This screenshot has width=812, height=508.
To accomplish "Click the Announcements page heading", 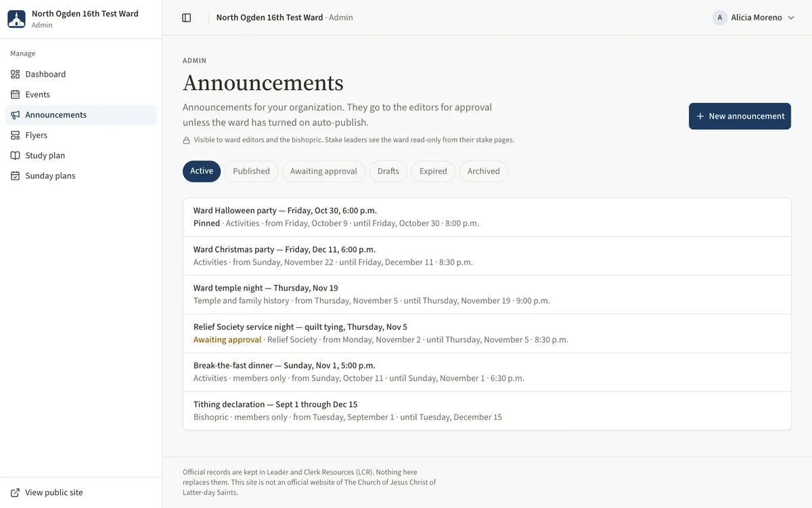I will [263, 83].
